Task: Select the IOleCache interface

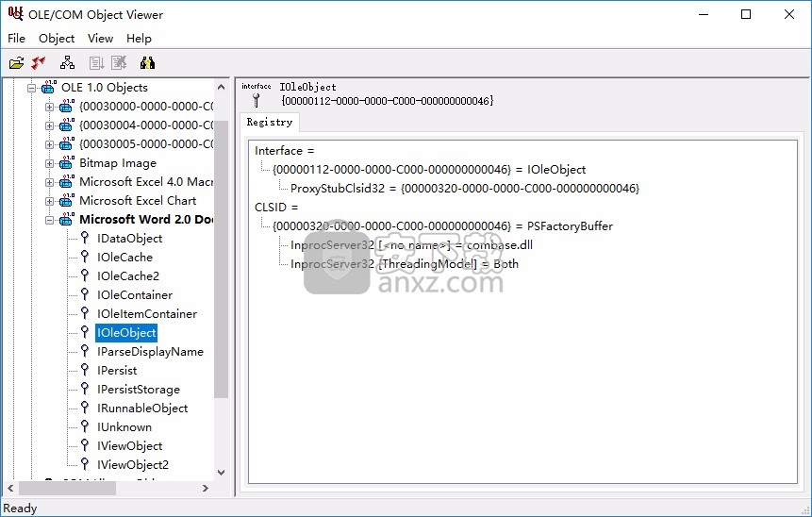Action: pos(124,257)
